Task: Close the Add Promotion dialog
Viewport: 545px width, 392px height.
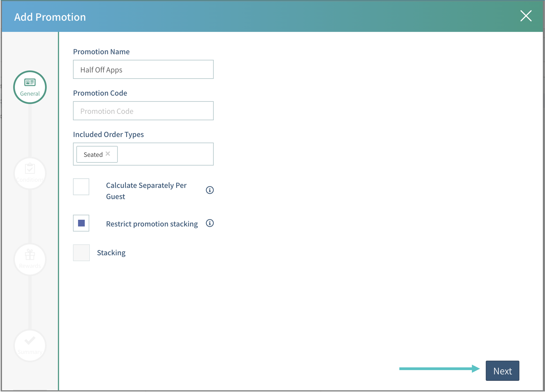Action: point(526,16)
